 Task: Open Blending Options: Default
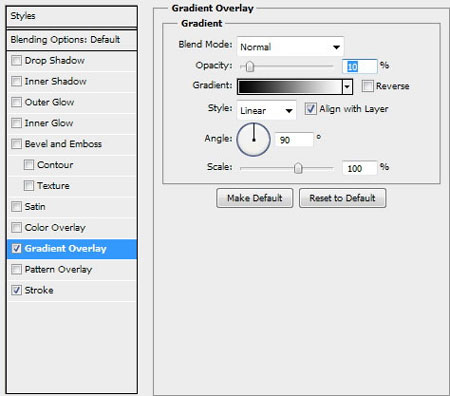[72, 40]
